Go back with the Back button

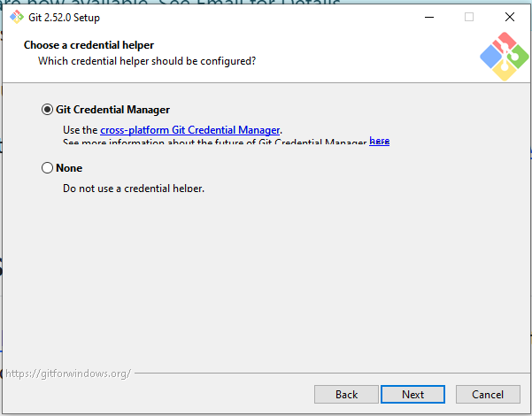[346, 394]
